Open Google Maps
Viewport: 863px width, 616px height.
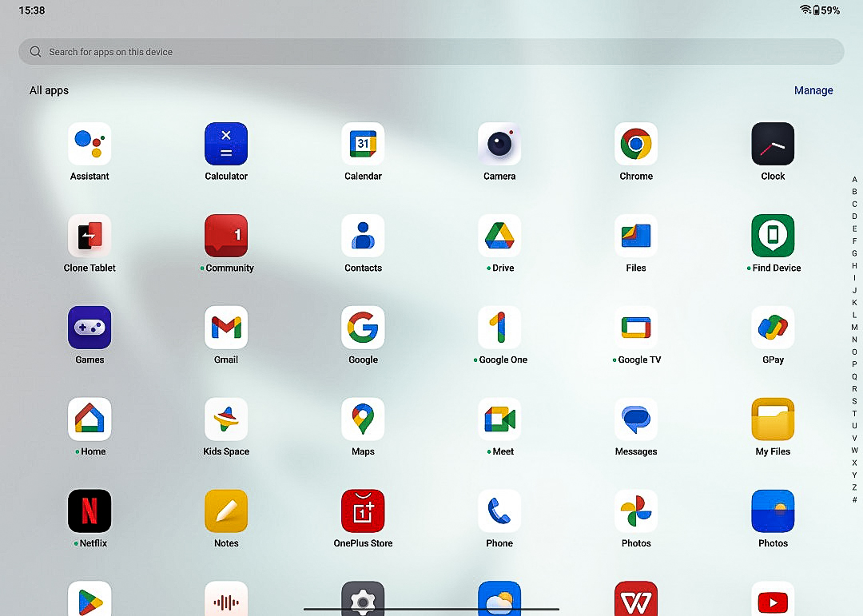pyautogui.click(x=363, y=419)
